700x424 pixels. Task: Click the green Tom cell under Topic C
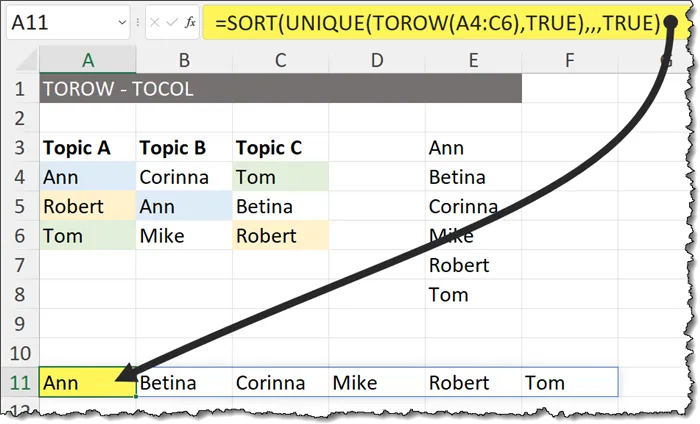click(x=280, y=178)
